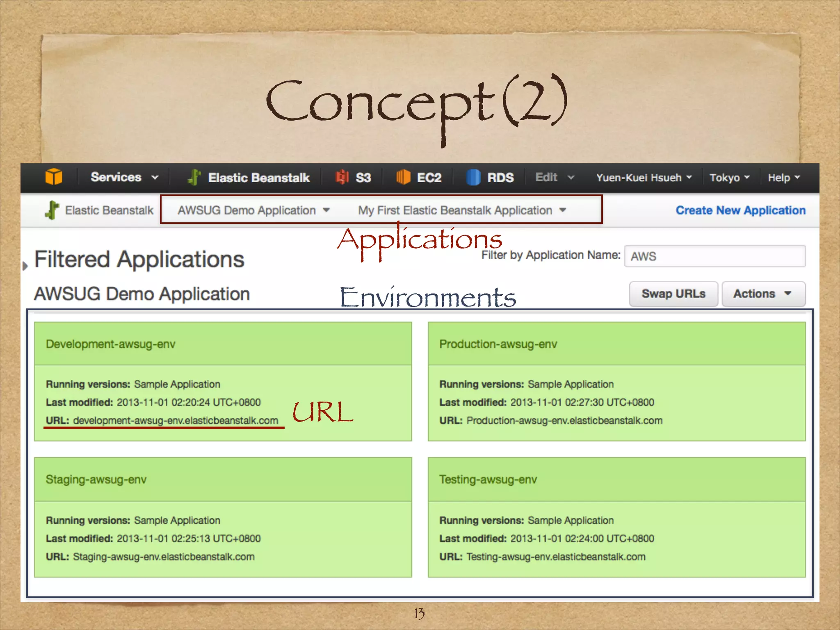Click Create New Application link
The width and height of the screenshot is (840, 630).
(741, 210)
